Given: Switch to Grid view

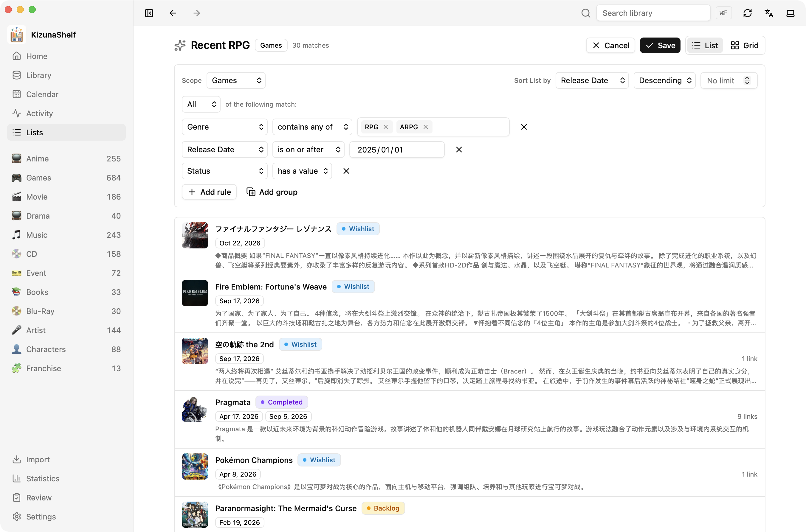Looking at the screenshot, I should point(744,46).
